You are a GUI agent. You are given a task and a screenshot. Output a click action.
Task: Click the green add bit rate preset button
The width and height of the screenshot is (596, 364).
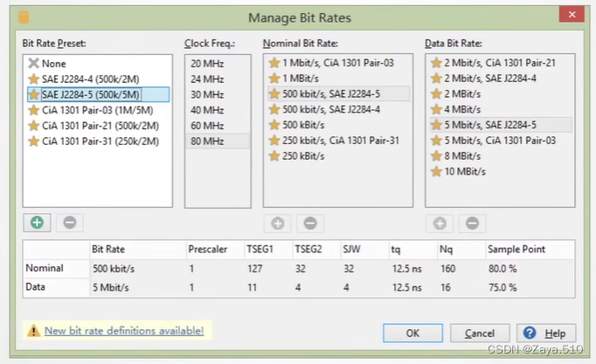click(37, 223)
